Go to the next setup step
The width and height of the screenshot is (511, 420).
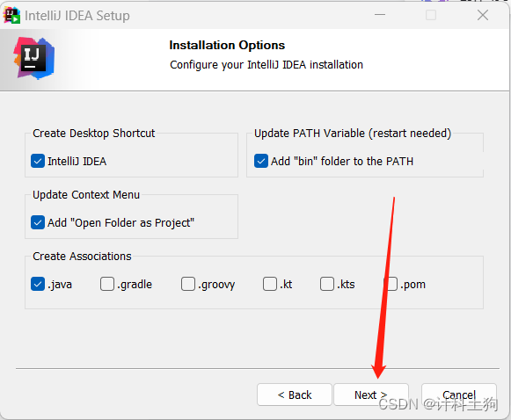(371, 395)
